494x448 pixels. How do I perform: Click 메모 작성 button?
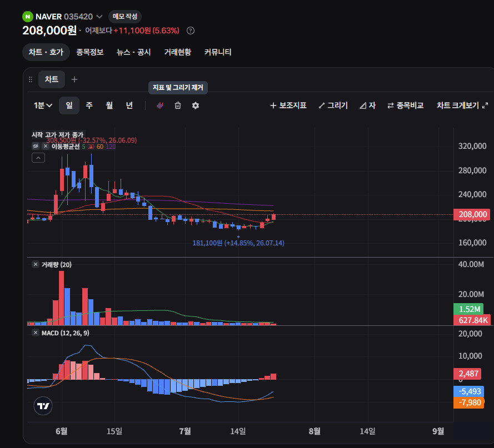pyautogui.click(x=125, y=16)
